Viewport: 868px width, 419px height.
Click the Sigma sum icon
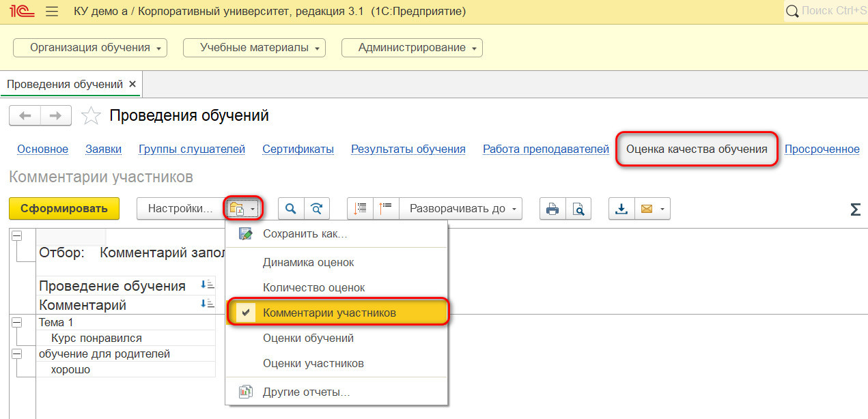[x=855, y=209]
